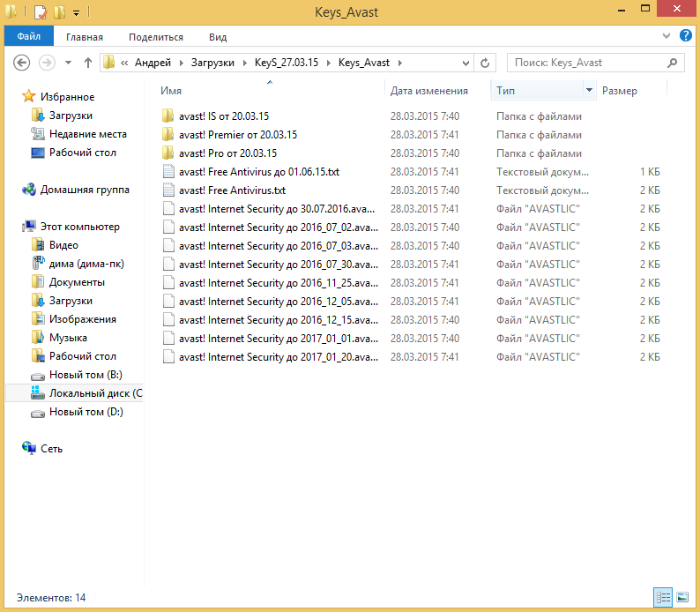
Task: Open Музыка in navigation pane
Action: coord(68,338)
